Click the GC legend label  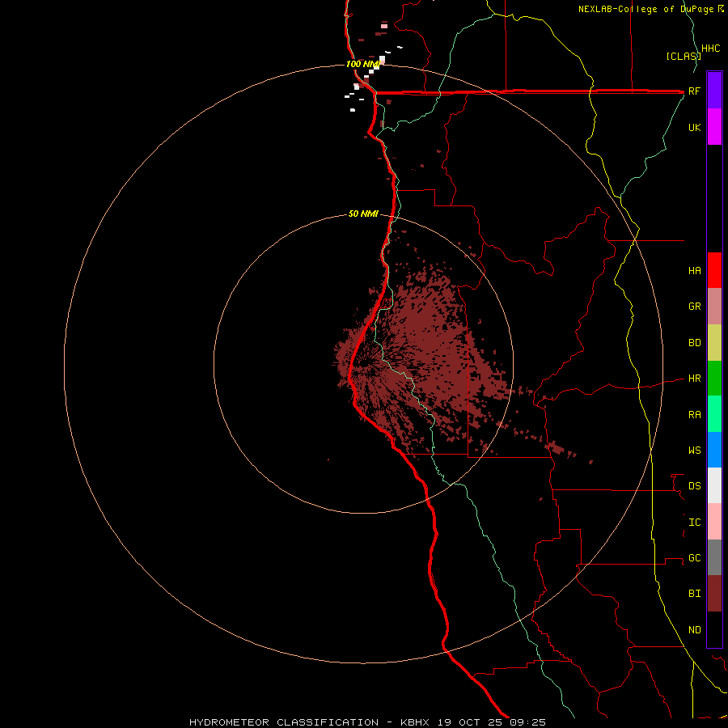click(694, 558)
